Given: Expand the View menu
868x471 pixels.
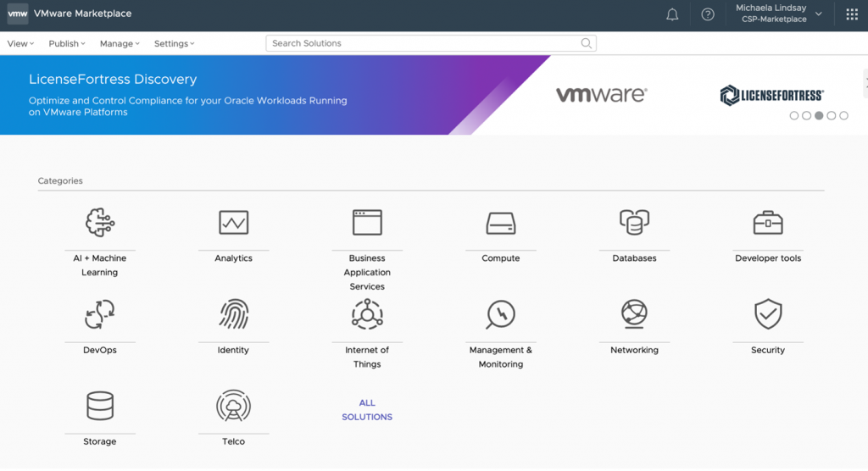Looking at the screenshot, I should tap(20, 44).
